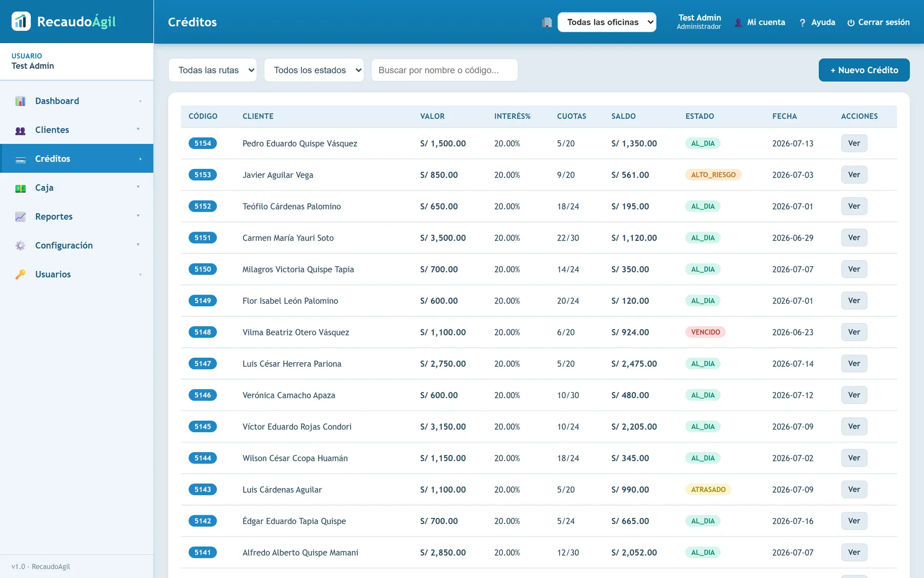
Task: Click the Usuarios menu arrow
Action: click(x=140, y=274)
